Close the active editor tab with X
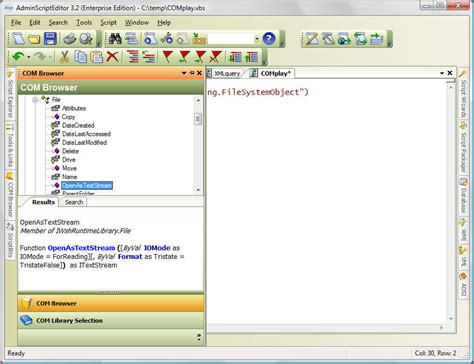Screen dimensions: 474x364 (x=450, y=73)
